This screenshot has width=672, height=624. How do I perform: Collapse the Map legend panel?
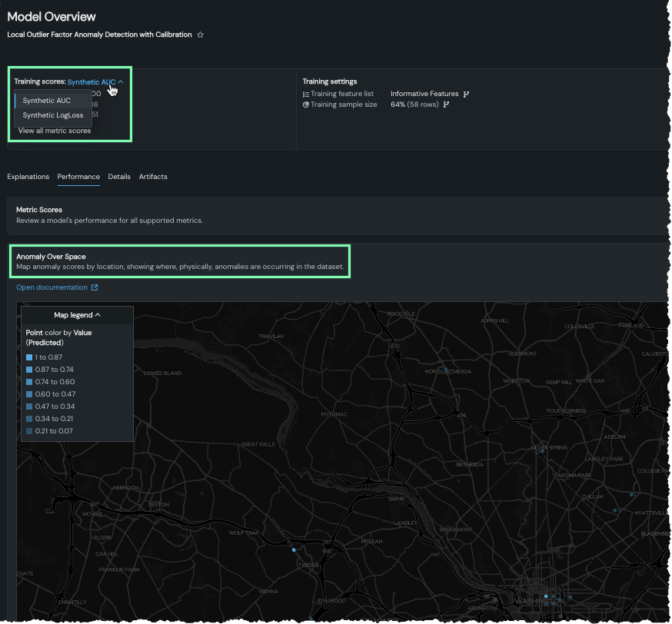coord(77,315)
